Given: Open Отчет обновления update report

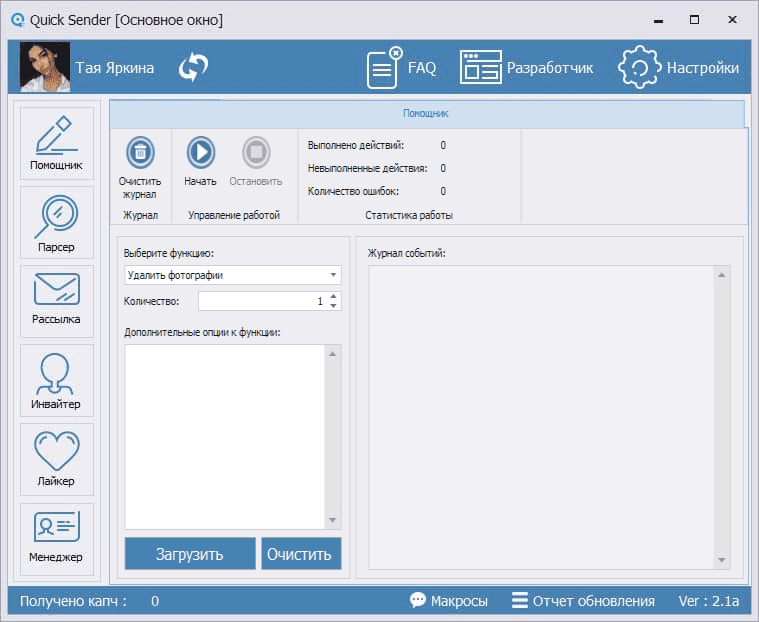Looking at the screenshot, I should [x=583, y=601].
